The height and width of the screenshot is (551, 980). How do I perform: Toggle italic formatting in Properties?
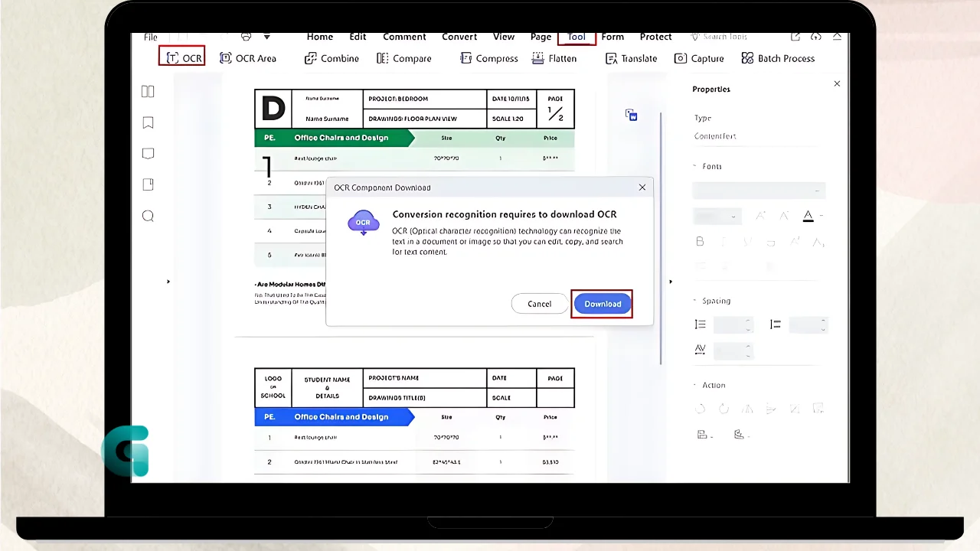pyautogui.click(x=724, y=242)
